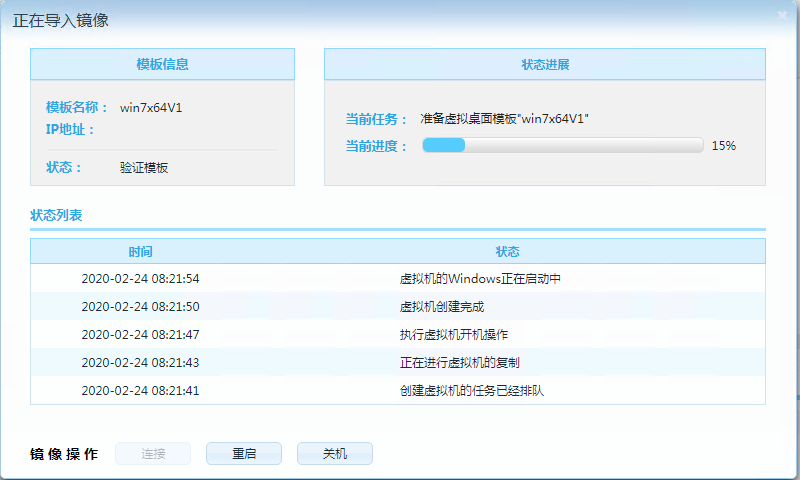Click the 镜像操作 label

tap(64, 454)
